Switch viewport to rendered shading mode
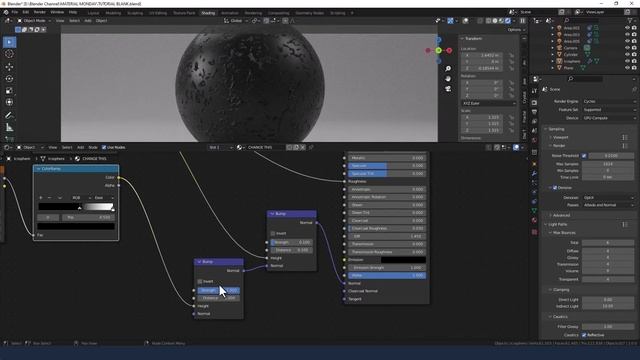Viewport: 640px width, 360px height. [508, 20]
